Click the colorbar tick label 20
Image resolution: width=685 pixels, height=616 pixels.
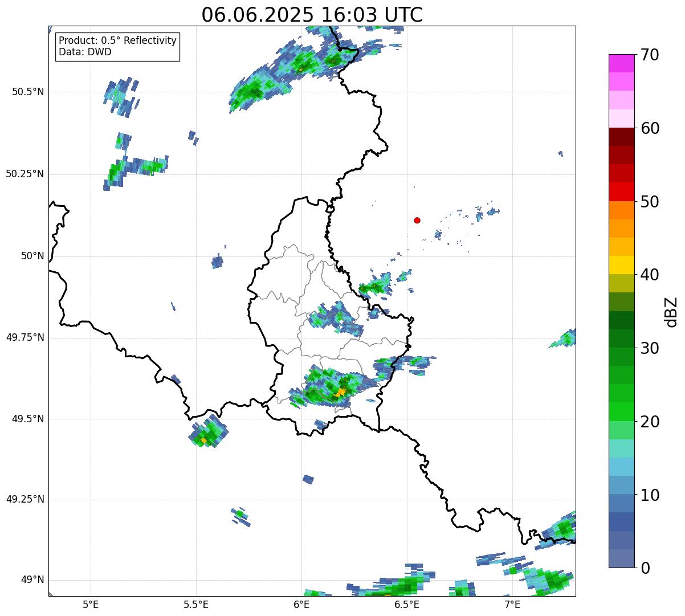point(650,422)
